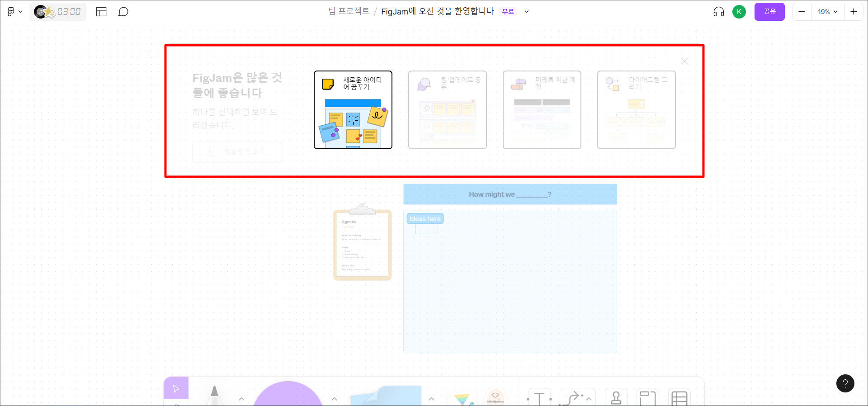Start an audio call with headphones icon
This screenshot has height=406, width=868.
coord(719,12)
